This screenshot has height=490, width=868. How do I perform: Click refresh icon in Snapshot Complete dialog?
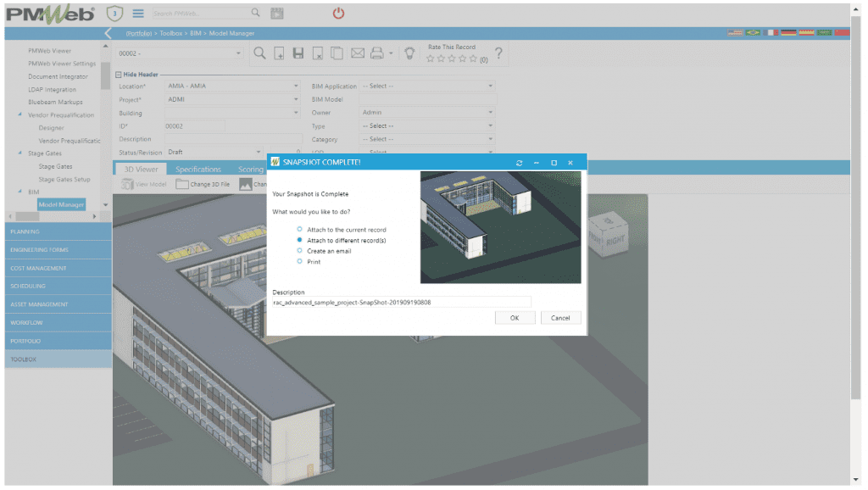[x=520, y=163]
